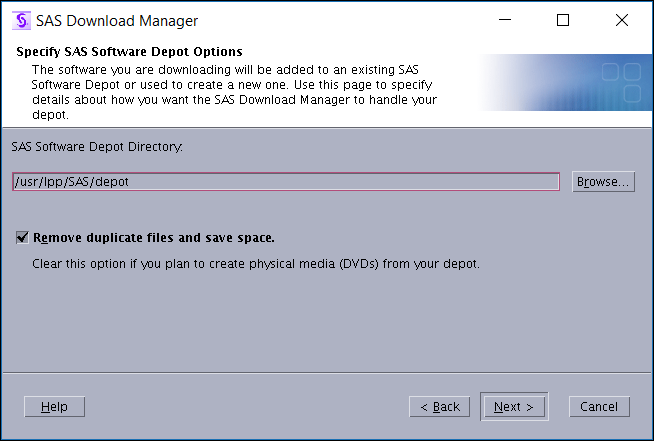Click the "Remove duplicate files and save space" label
The width and height of the screenshot is (654, 441).
[x=154, y=238]
